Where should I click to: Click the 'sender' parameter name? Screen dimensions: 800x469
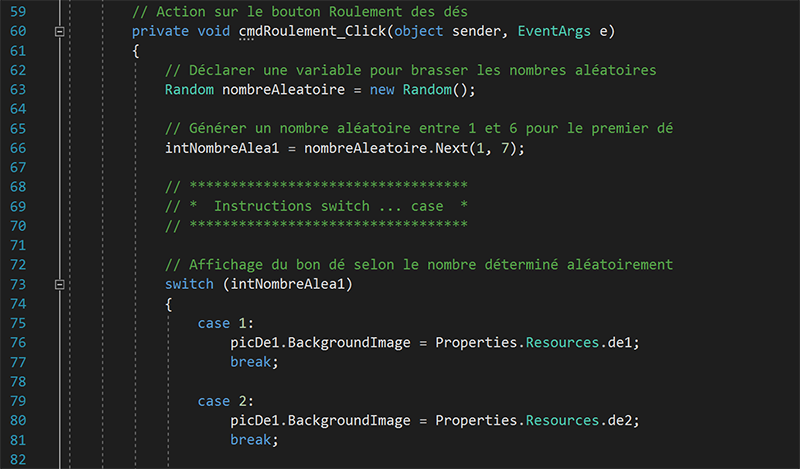click(x=477, y=32)
